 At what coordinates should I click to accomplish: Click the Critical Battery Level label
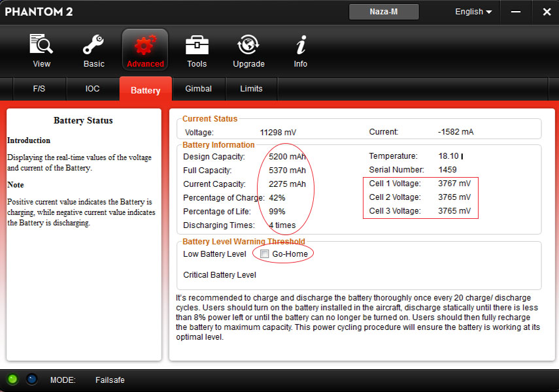220,275
